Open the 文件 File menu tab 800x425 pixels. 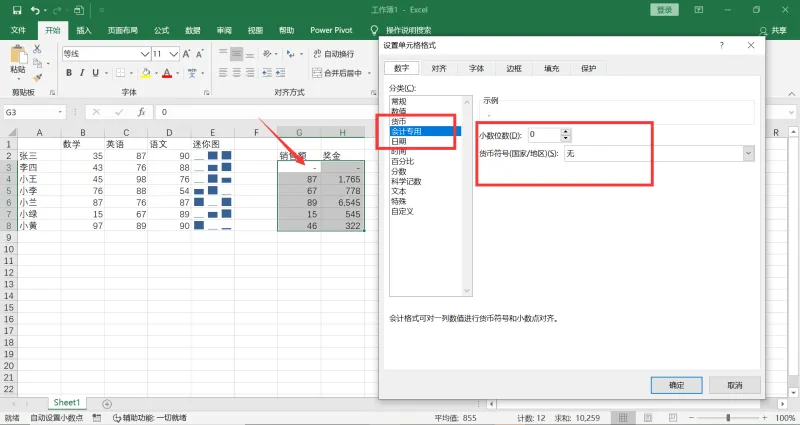click(x=18, y=30)
